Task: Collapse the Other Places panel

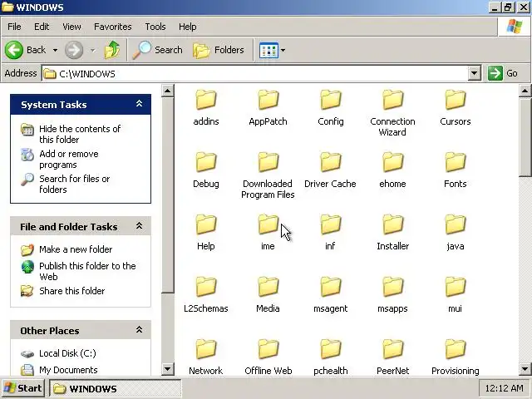Action: pyautogui.click(x=139, y=330)
